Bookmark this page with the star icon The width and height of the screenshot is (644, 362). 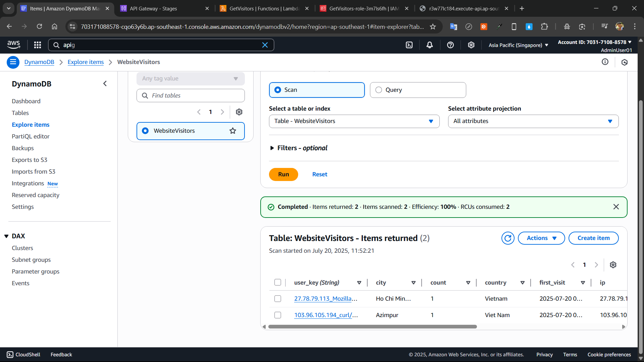(x=433, y=26)
